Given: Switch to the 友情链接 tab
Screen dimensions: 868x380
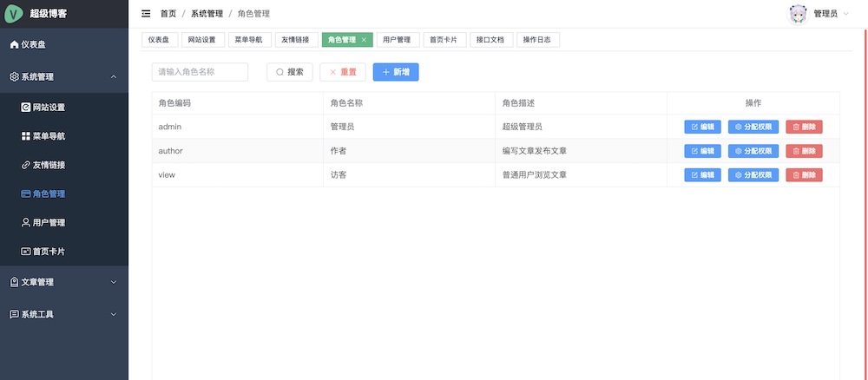Looking at the screenshot, I should pos(296,40).
